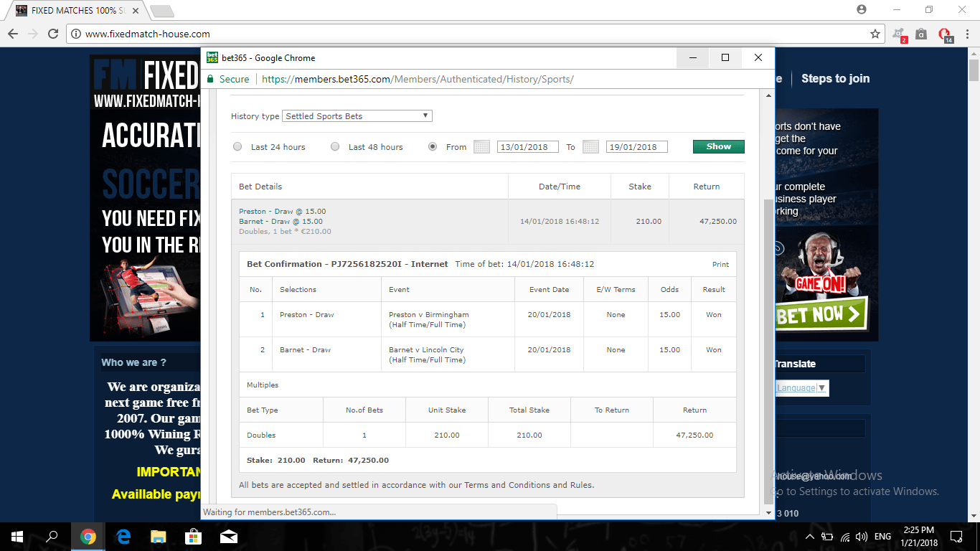980x551 pixels.
Task: Click the volume speaker tray icon
Action: (862, 537)
